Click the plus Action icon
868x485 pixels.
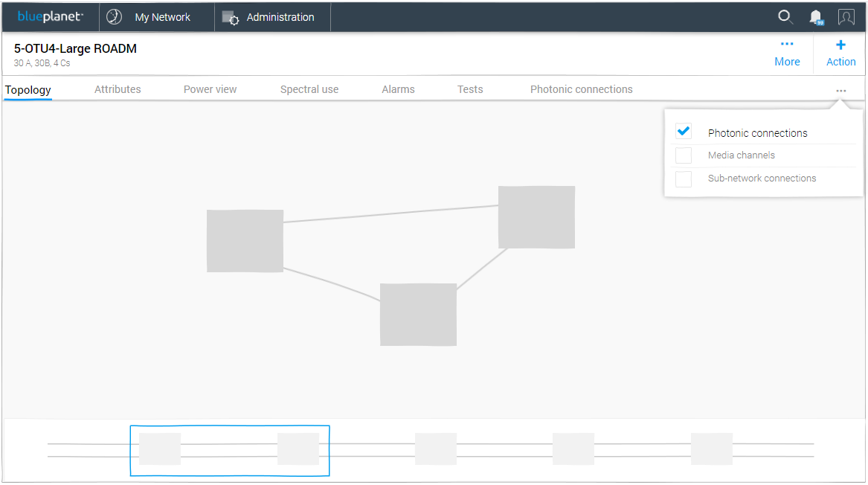click(840, 45)
